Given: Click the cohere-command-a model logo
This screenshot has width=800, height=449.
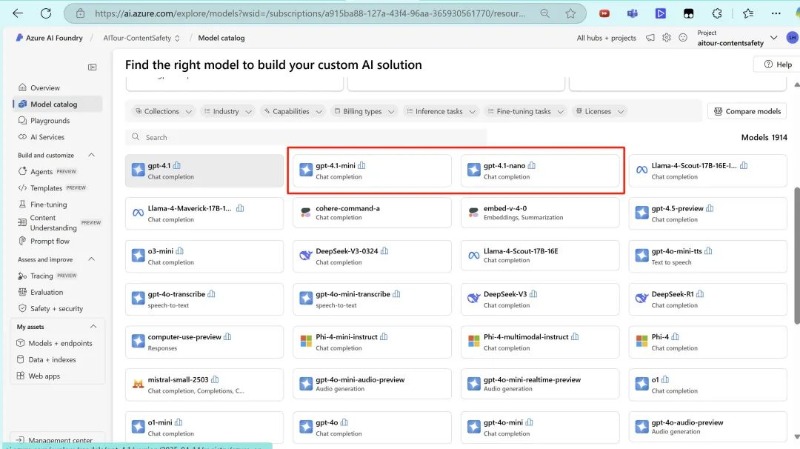Looking at the screenshot, I should coord(306,212).
